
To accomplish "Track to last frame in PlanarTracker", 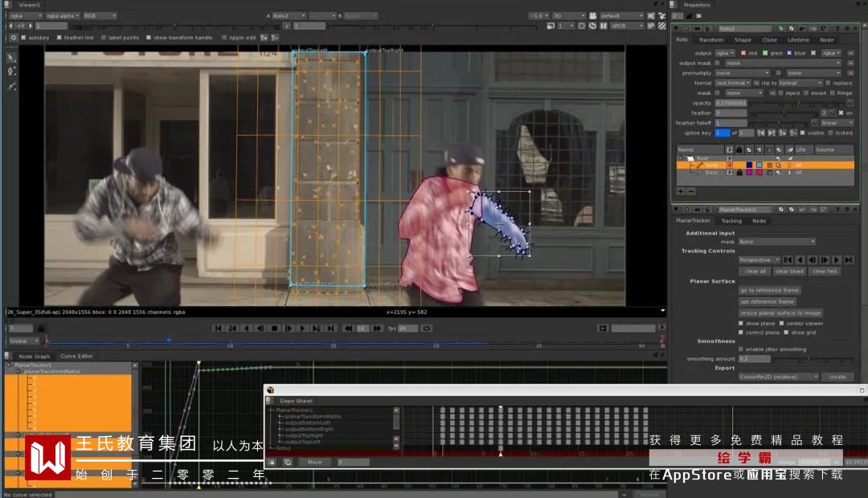I will [x=849, y=260].
